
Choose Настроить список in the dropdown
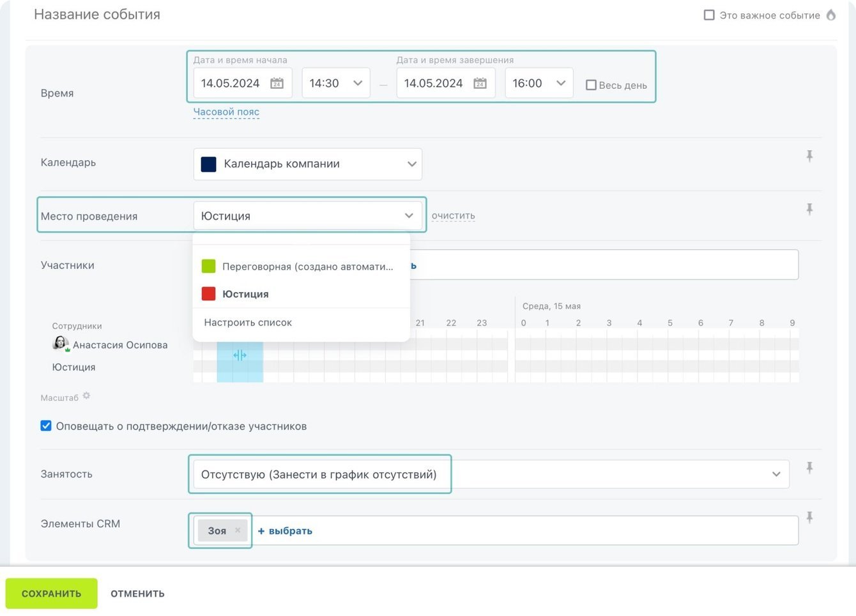[248, 323]
